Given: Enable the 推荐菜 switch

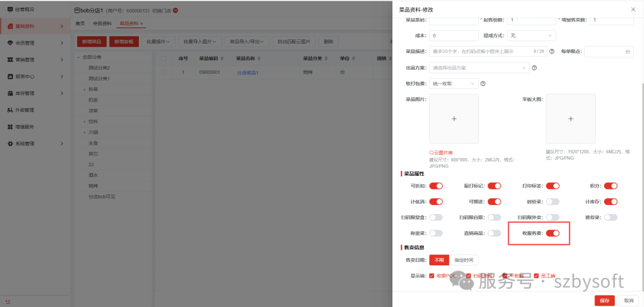Looking at the screenshot, I should point(611,217).
